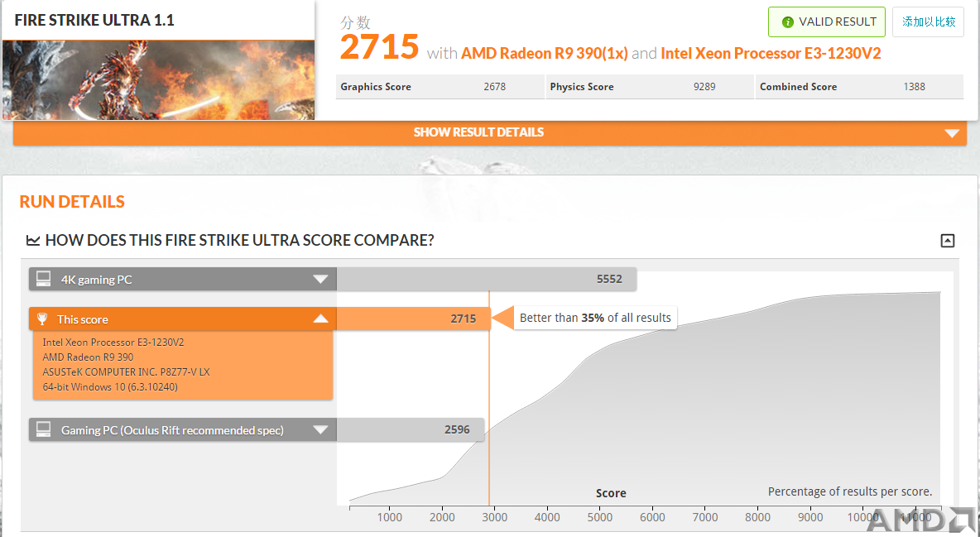
Task: Click the Physics Score value 9289
Action: pos(704,87)
